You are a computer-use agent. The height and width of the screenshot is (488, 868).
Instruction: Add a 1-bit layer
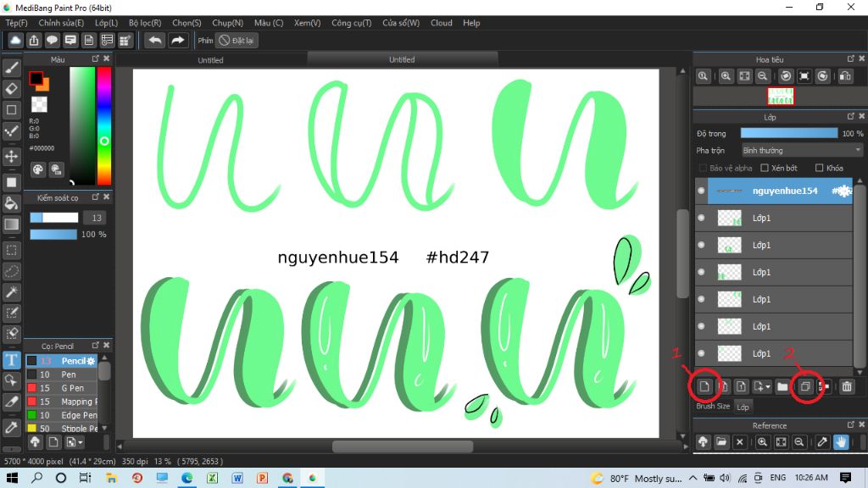(741, 386)
